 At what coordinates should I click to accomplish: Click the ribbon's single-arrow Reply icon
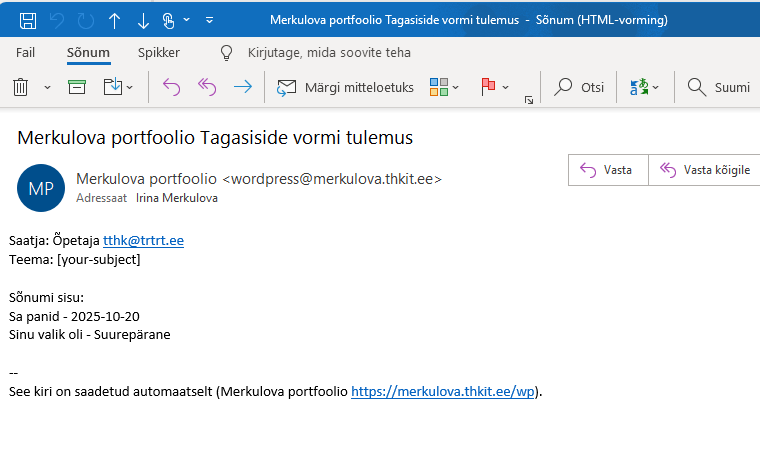[x=171, y=87]
